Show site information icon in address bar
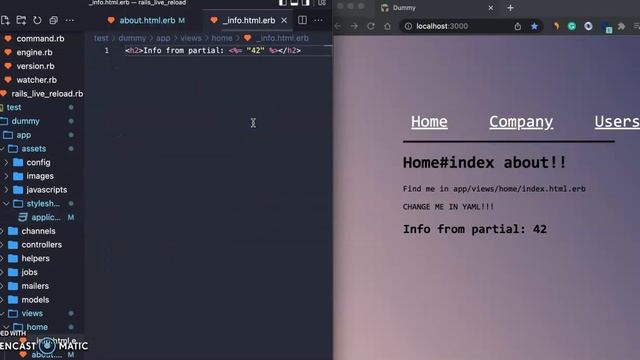Viewport: 640px width, 360px height. pyautogui.click(x=408, y=26)
